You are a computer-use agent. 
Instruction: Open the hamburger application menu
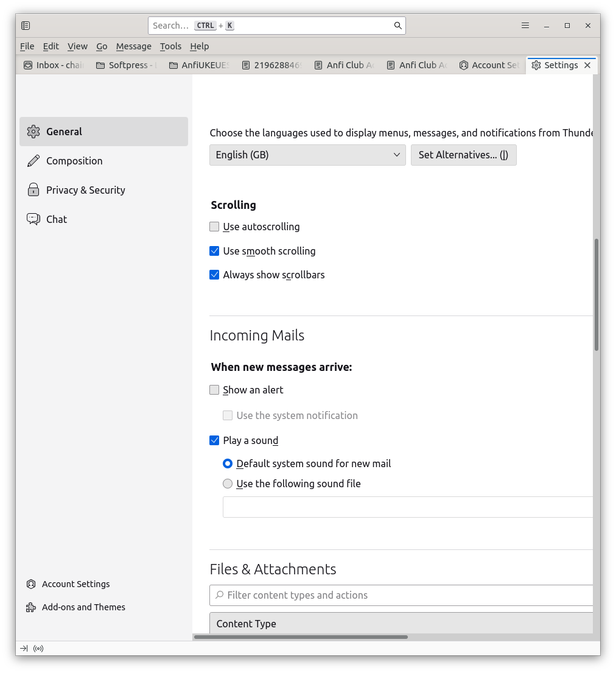pyautogui.click(x=525, y=26)
